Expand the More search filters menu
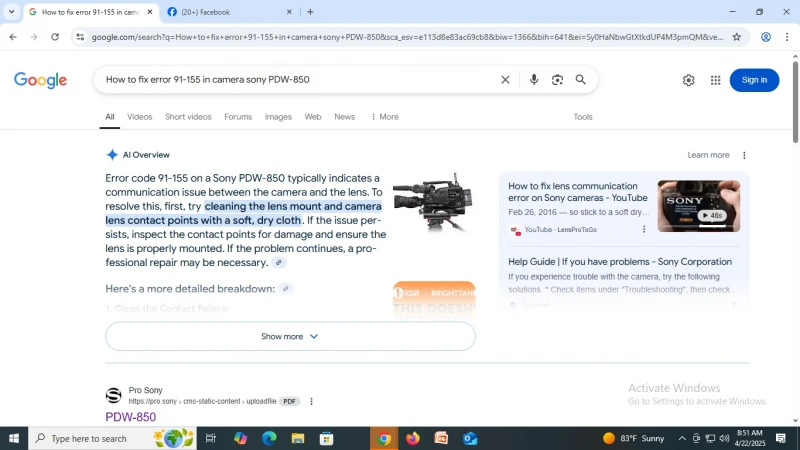 [x=385, y=117]
